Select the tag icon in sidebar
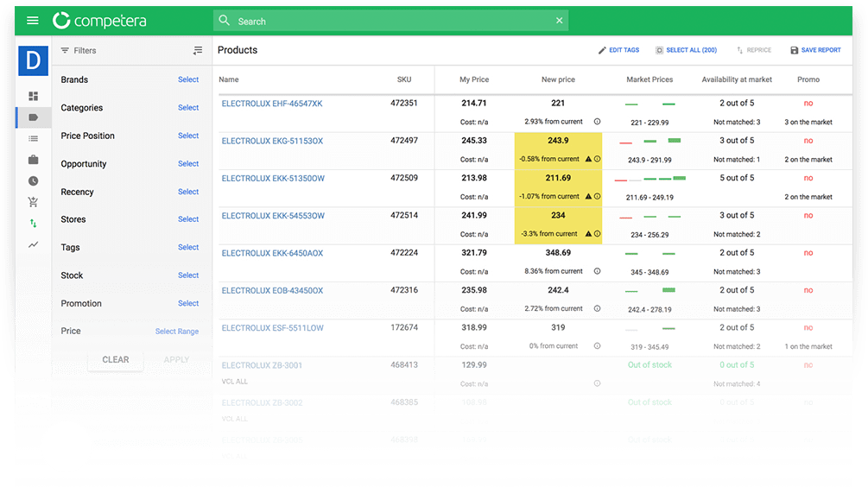The image size is (868, 487). pyautogui.click(x=33, y=117)
